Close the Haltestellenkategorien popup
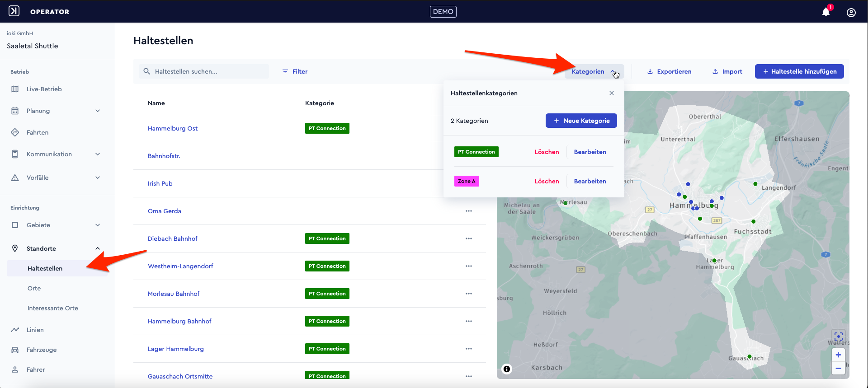868x388 pixels. pyautogui.click(x=612, y=93)
